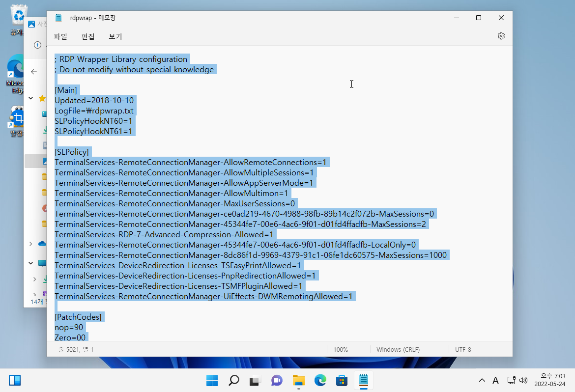Click the Notepad icon in the title bar

click(58, 18)
